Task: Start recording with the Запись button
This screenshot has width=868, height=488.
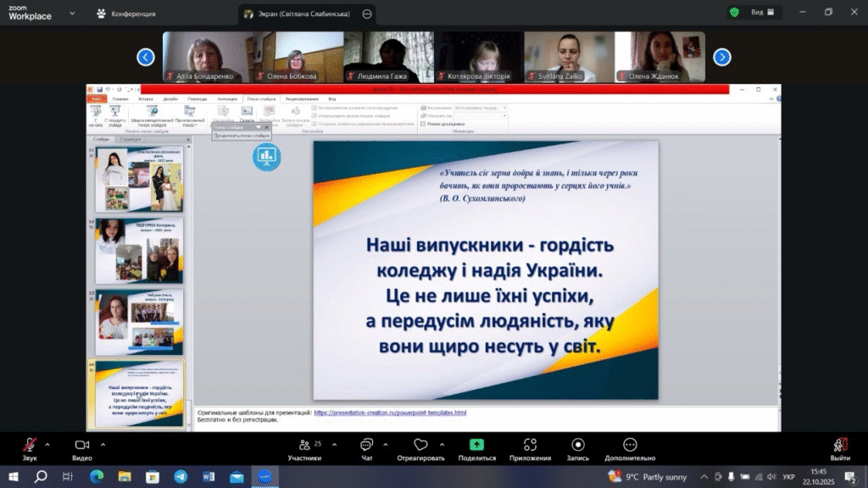Action: pos(578,445)
